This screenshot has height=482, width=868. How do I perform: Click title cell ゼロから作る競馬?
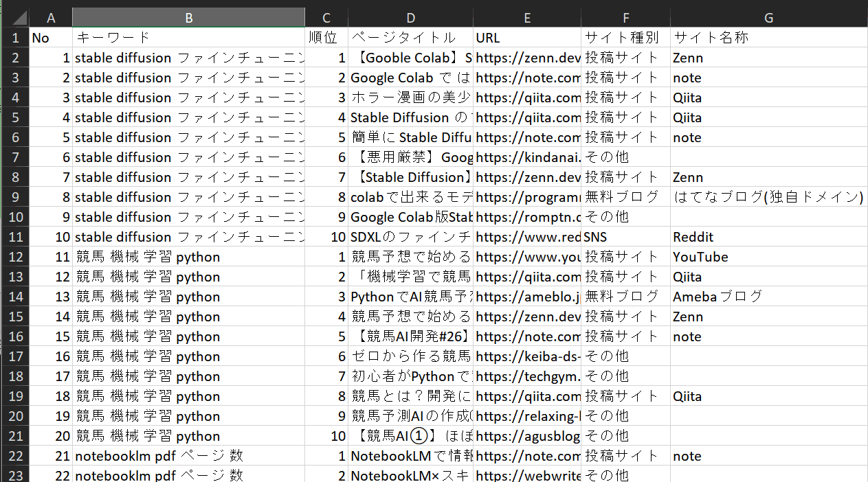click(x=411, y=356)
